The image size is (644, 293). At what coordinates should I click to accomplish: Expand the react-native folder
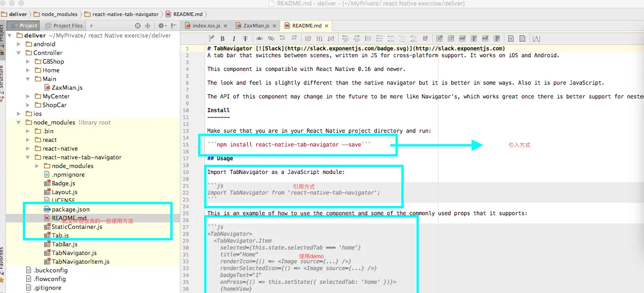pyautogui.click(x=28, y=149)
